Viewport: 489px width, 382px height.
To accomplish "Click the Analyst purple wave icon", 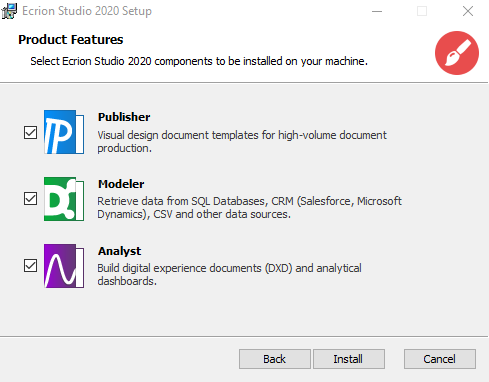I will coord(64,266).
